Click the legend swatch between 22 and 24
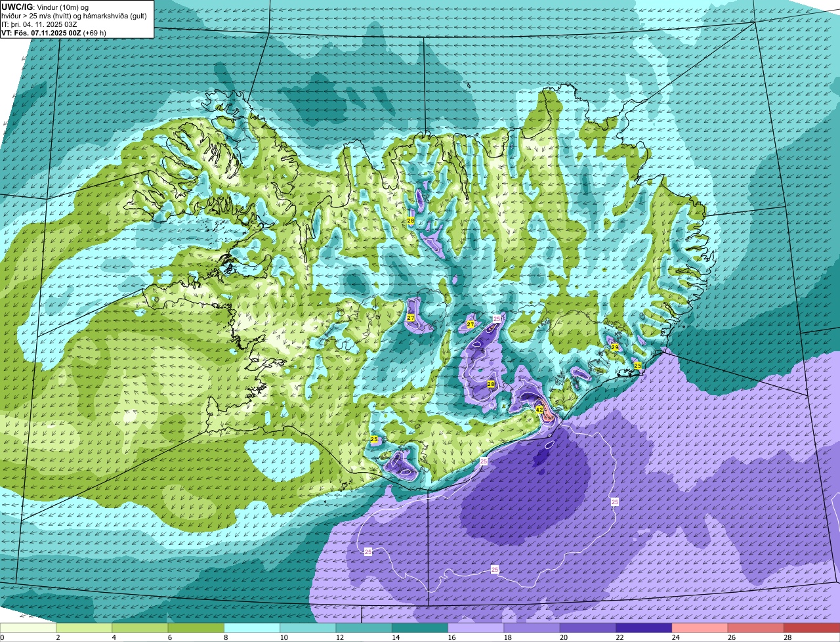Screen dimensions: 840x642 point(644,628)
